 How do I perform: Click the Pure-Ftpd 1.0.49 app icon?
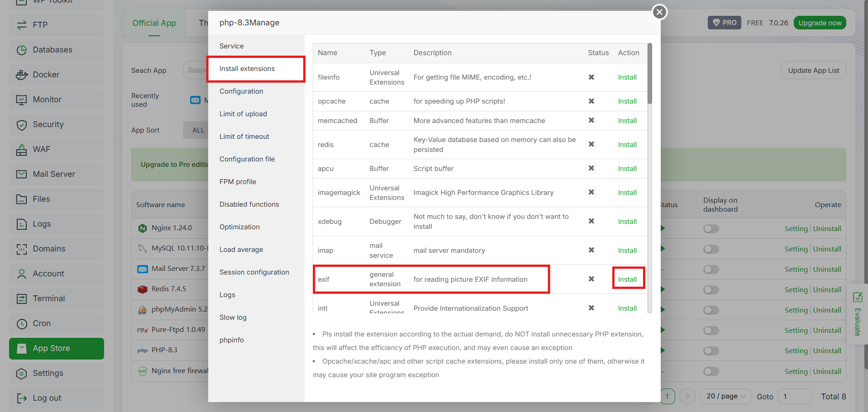point(143,330)
